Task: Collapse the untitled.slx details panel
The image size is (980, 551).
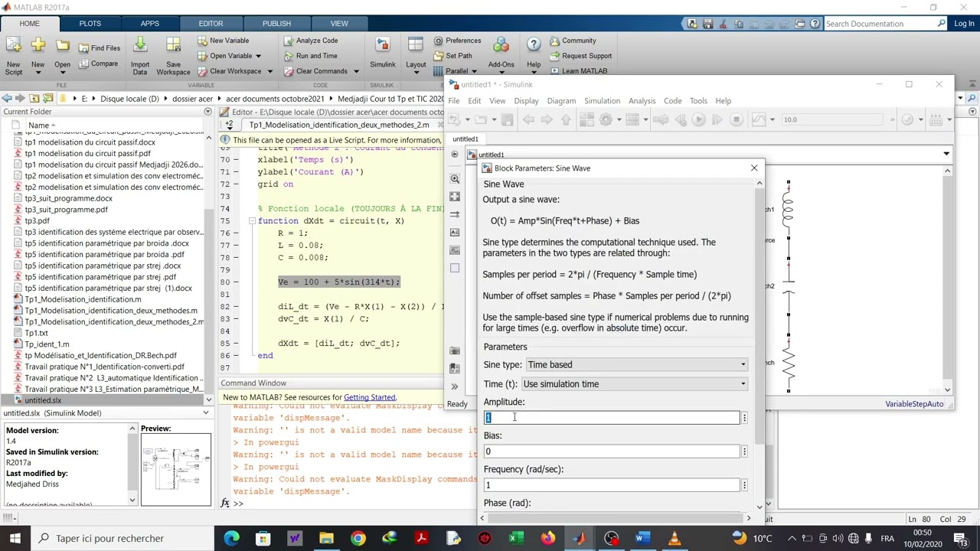Action: (x=206, y=413)
